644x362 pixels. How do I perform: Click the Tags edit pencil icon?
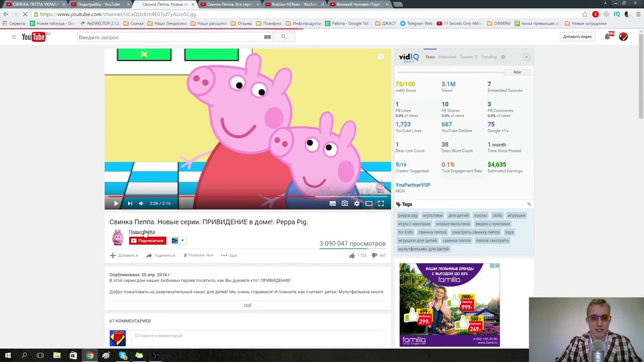pos(529,204)
